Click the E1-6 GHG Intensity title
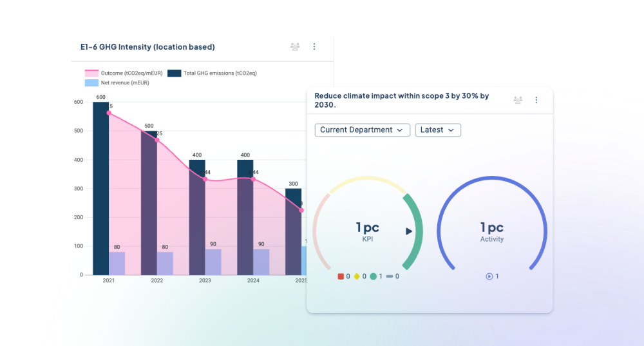 [143, 47]
